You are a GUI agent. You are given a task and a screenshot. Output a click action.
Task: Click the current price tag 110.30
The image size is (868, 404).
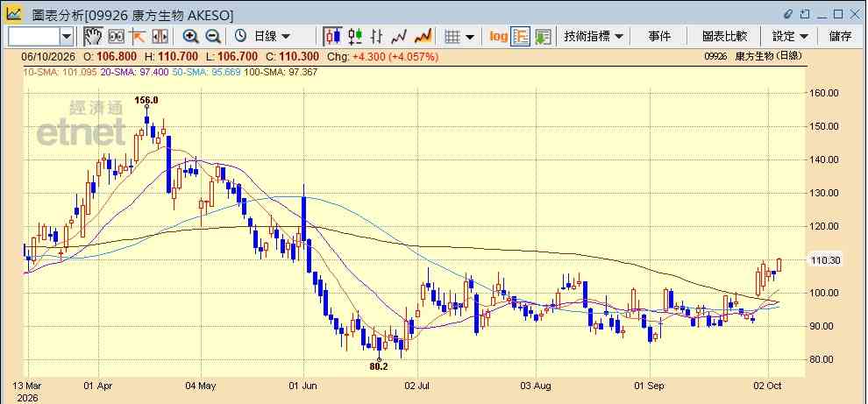tap(824, 260)
